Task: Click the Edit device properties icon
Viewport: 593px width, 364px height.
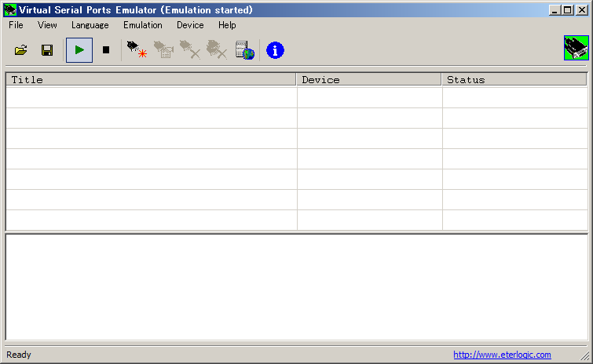Action: [163, 50]
